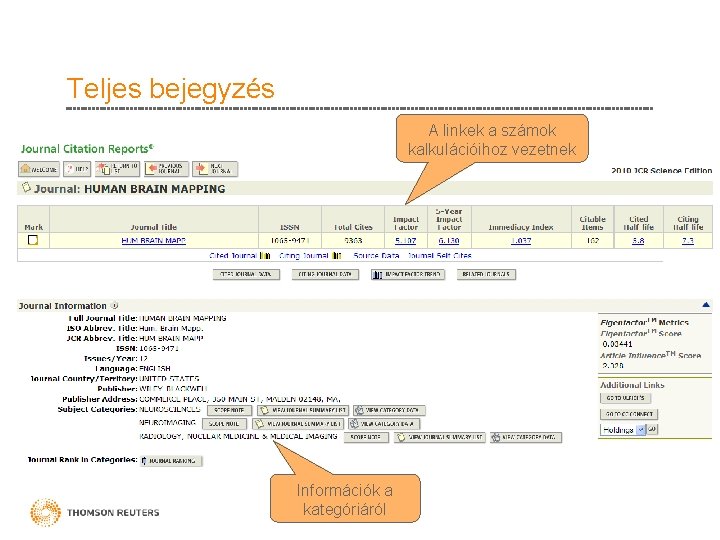Image resolution: width=720 pixels, height=540 pixels.
Task: Click the Return to List button
Action: 118,169
